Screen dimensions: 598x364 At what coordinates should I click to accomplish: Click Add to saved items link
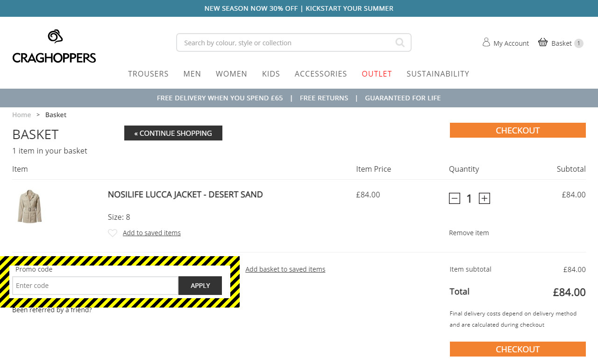pos(152,233)
